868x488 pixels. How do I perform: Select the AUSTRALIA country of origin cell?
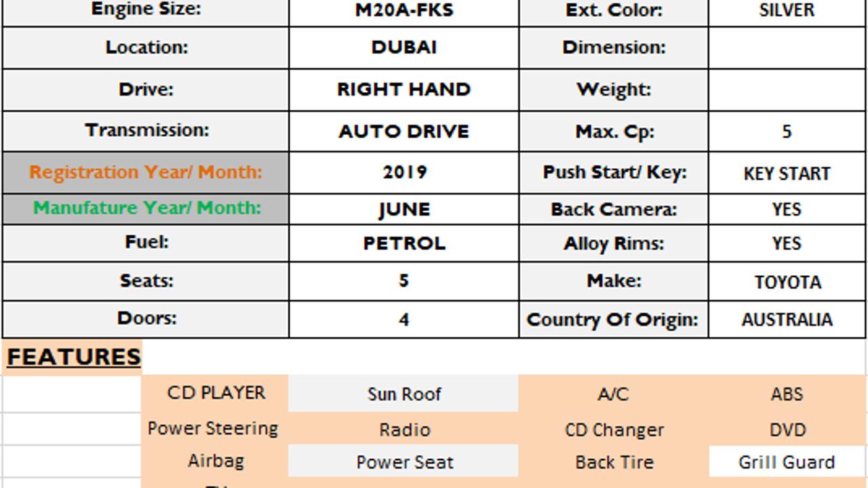coord(787,319)
